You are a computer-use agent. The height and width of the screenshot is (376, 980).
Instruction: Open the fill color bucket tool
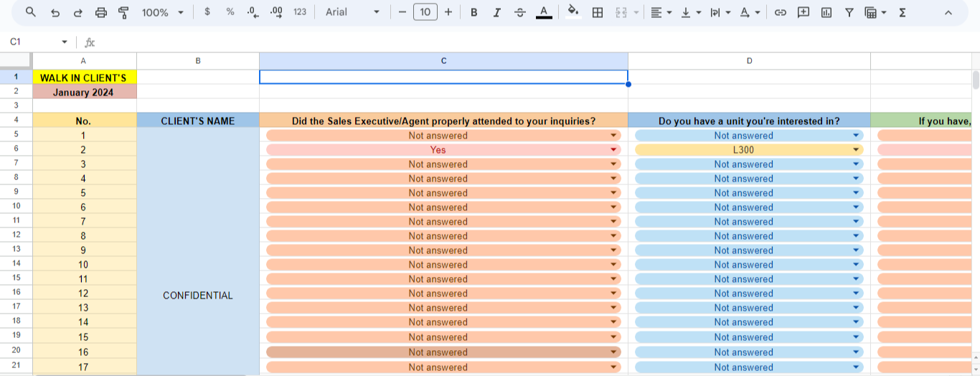tap(573, 12)
